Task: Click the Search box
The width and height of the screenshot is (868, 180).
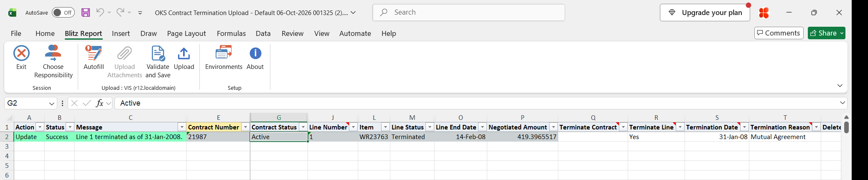Action: [x=468, y=13]
